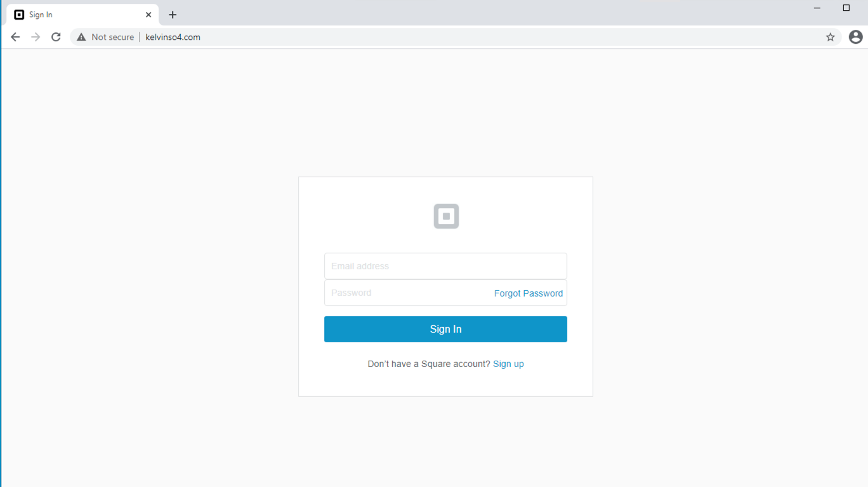The width and height of the screenshot is (868, 487).
Task: Open the Not secure warning icon
Action: pyautogui.click(x=81, y=37)
